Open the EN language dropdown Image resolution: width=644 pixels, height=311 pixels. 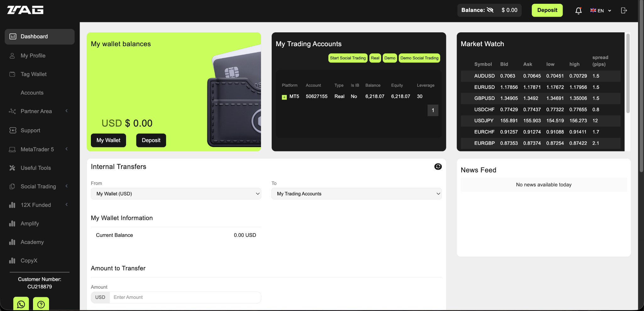click(600, 10)
